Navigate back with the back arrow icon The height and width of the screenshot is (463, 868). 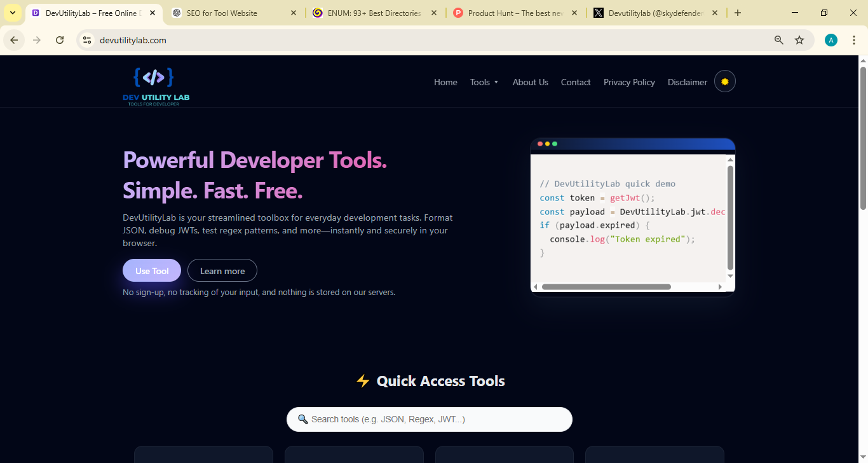point(14,39)
